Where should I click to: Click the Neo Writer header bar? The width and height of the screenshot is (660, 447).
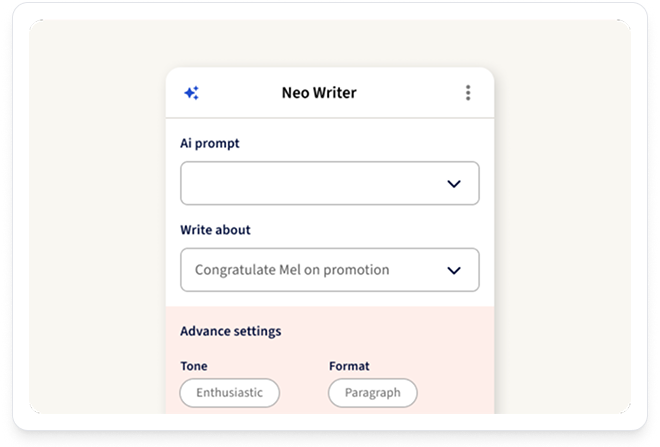[x=400, y=93]
